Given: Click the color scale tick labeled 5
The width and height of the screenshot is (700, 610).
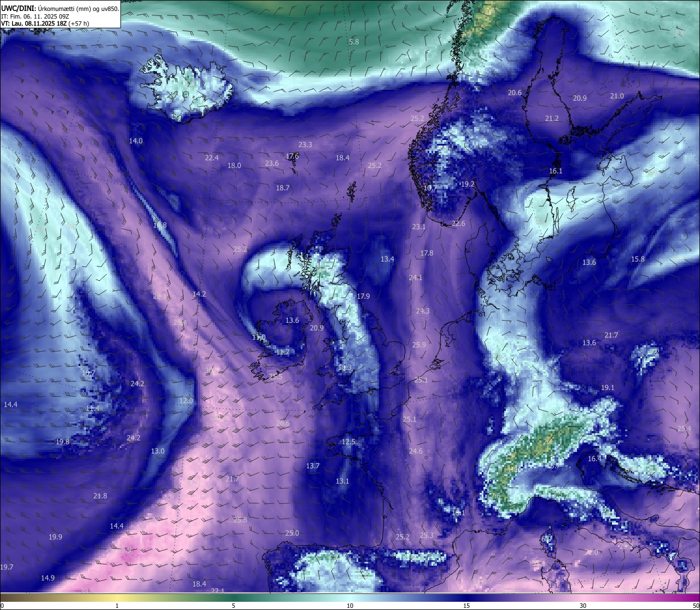Looking at the screenshot, I should [234, 606].
